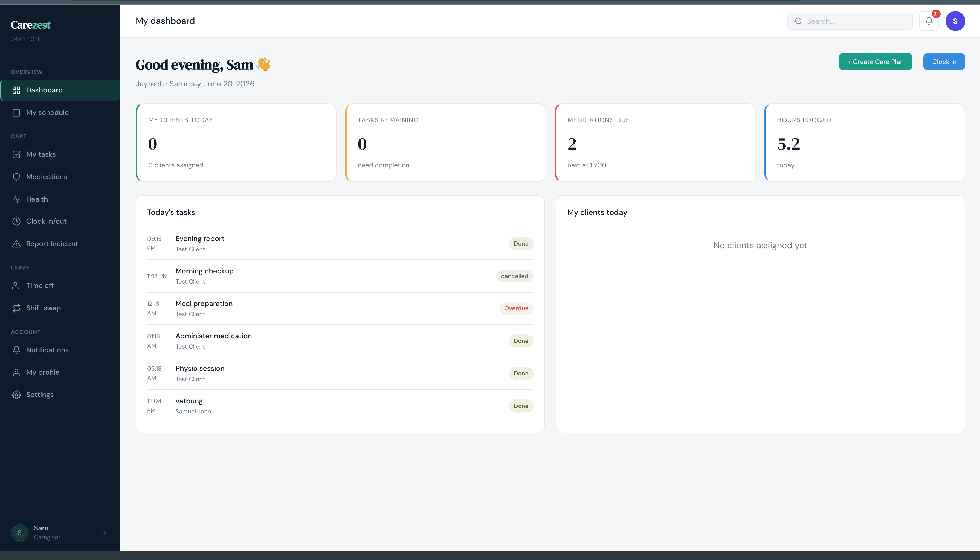Click the 'Saturday, June 20, 2026' date line

click(211, 84)
